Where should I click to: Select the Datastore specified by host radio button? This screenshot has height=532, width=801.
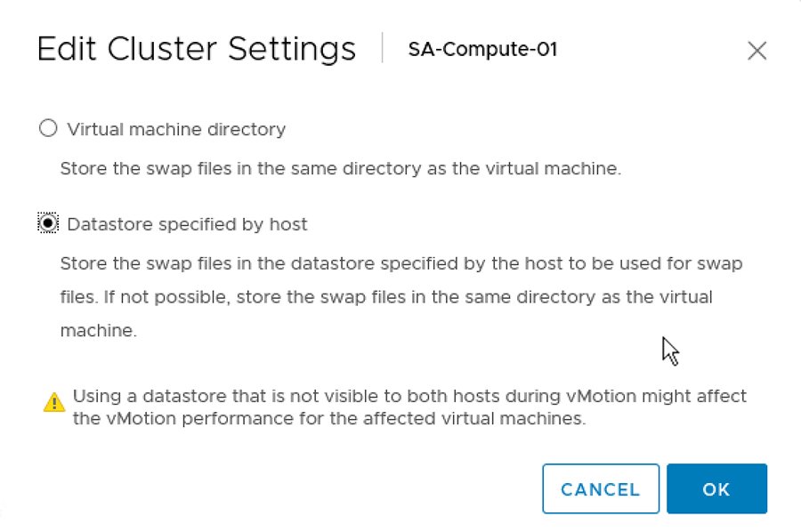(x=48, y=223)
